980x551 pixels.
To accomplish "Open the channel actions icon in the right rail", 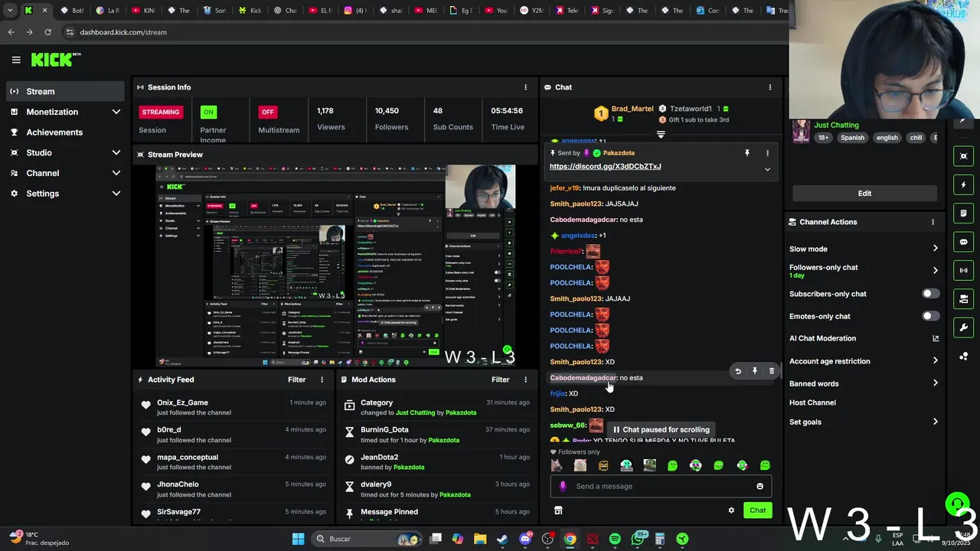I will (x=963, y=299).
